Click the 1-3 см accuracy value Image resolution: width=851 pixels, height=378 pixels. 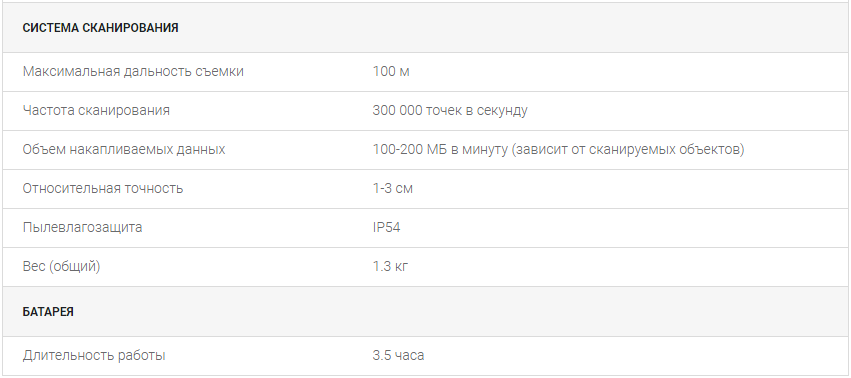[392, 188]
